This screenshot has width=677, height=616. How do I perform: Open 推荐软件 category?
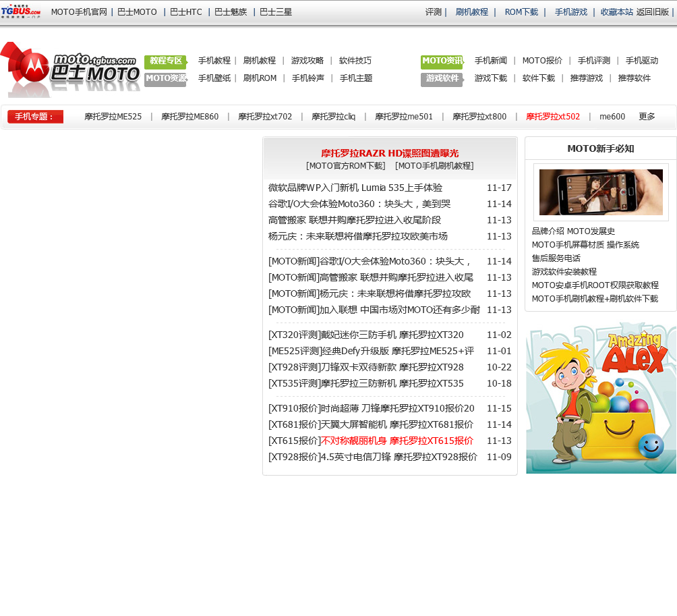[635, 78]
